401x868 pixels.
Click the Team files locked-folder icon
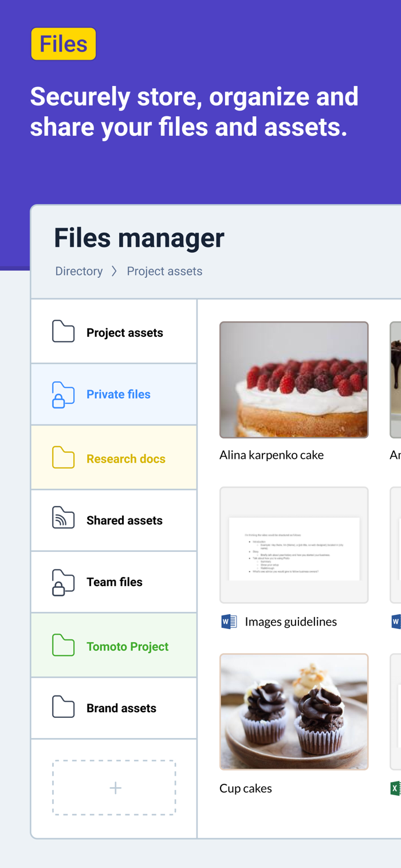tap(63, 582)
